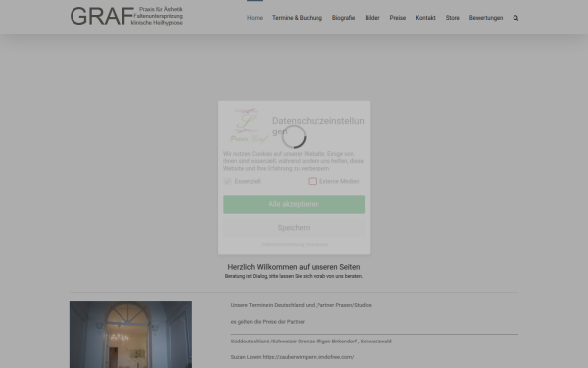Click the Beratung ist Dialog subtitle text
Viewport: 588px width, 368px height.
[x=294, y=276]
